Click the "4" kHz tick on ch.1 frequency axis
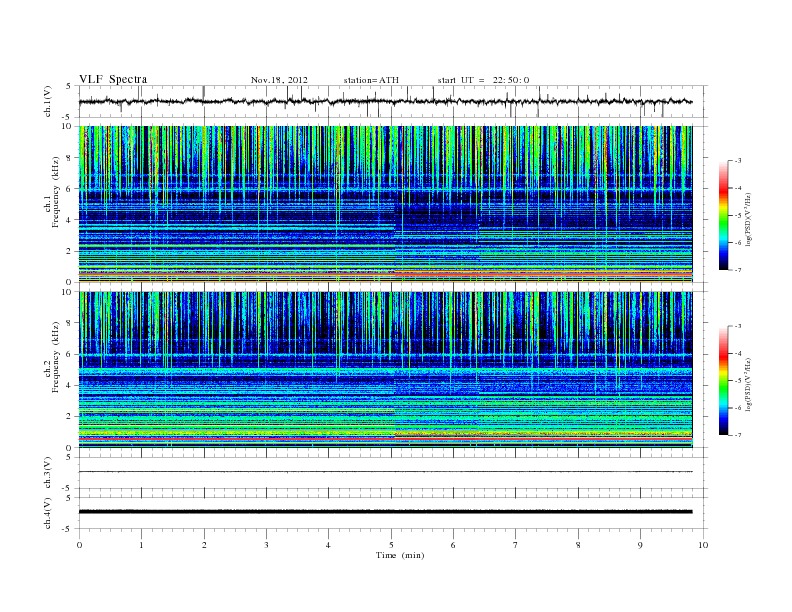 70,220
